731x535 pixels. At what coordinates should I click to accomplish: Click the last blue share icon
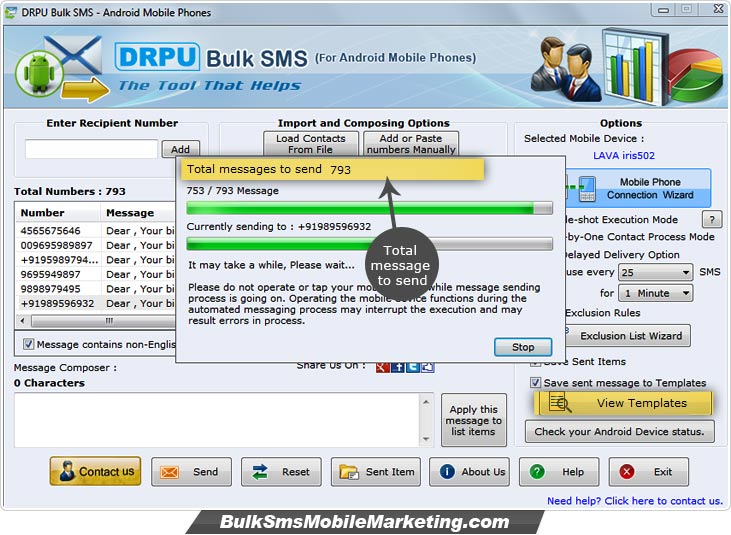coord(428,367)
